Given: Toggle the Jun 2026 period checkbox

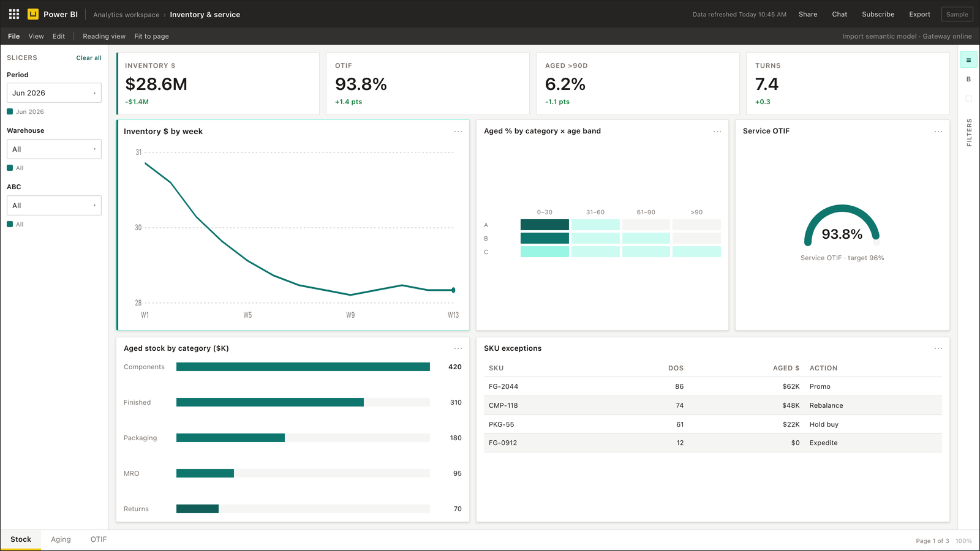Looking at the screenshot, I should click(x=10, y=111).
